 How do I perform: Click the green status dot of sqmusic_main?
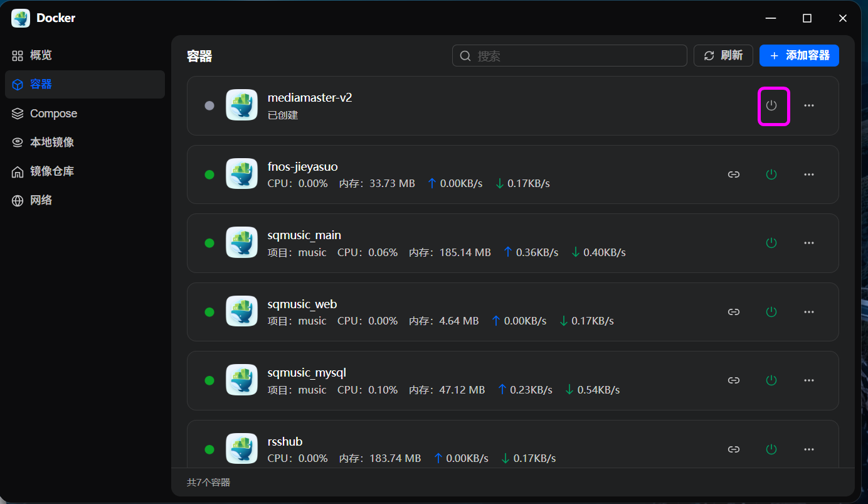[209, 243]
